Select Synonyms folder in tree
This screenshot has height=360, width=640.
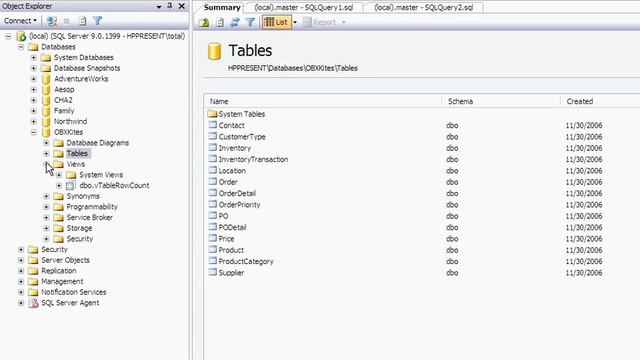[x=83, y=196]
